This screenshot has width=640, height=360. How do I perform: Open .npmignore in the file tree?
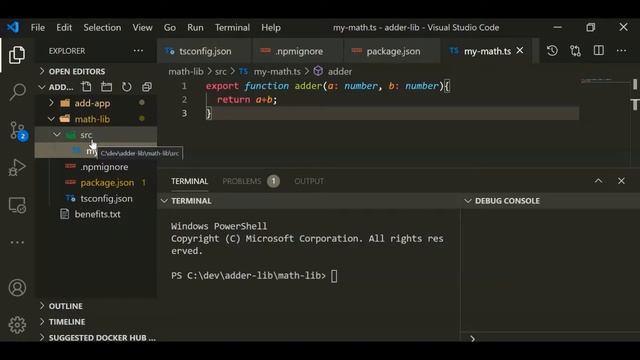[96, 167]
